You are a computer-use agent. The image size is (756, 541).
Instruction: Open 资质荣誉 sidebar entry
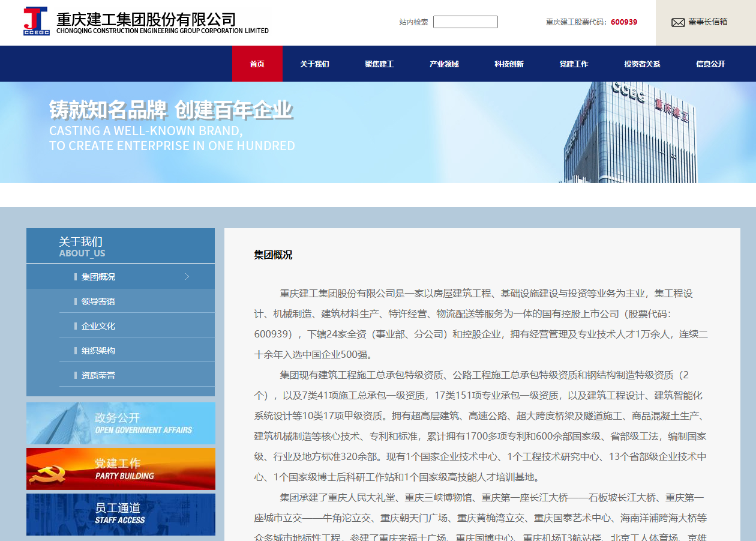click(98, 375)
